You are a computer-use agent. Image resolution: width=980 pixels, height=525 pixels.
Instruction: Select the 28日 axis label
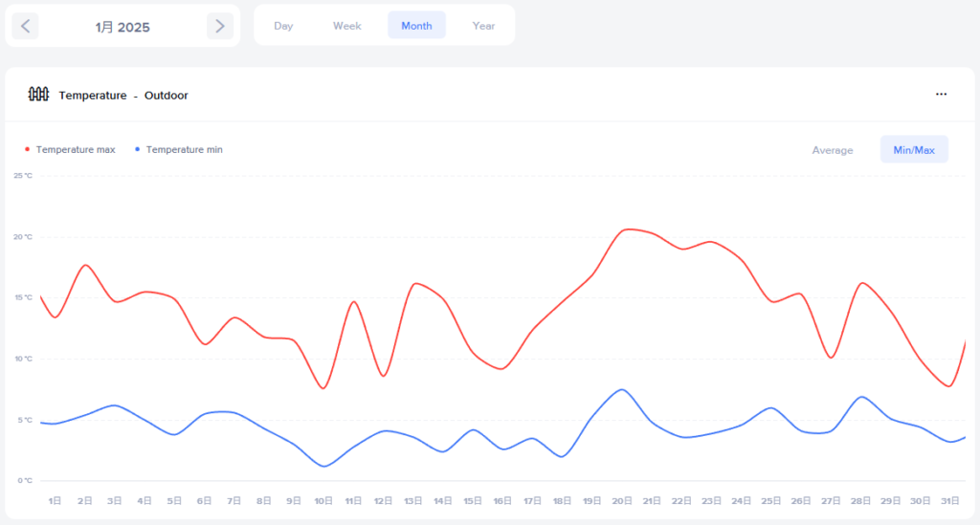pos(861,500)
